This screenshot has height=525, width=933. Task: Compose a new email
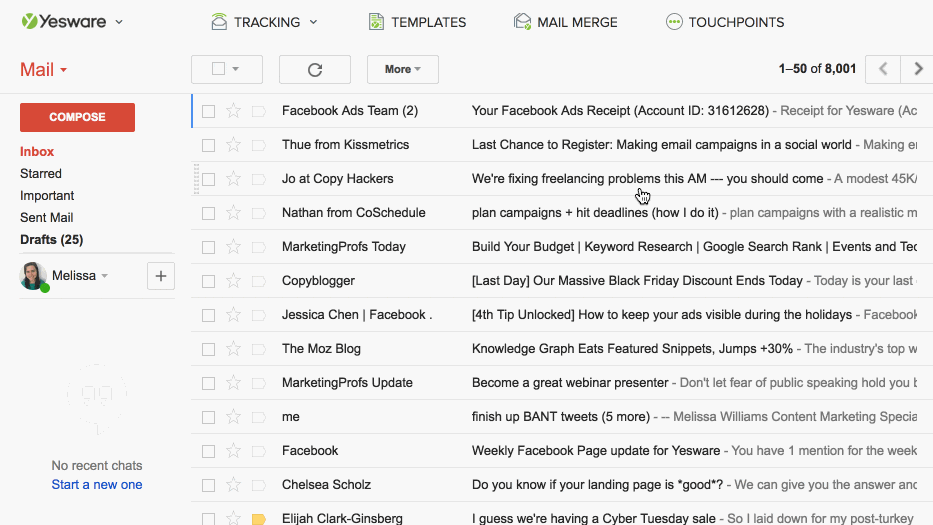pyautogui.click(x=77, y=117)
